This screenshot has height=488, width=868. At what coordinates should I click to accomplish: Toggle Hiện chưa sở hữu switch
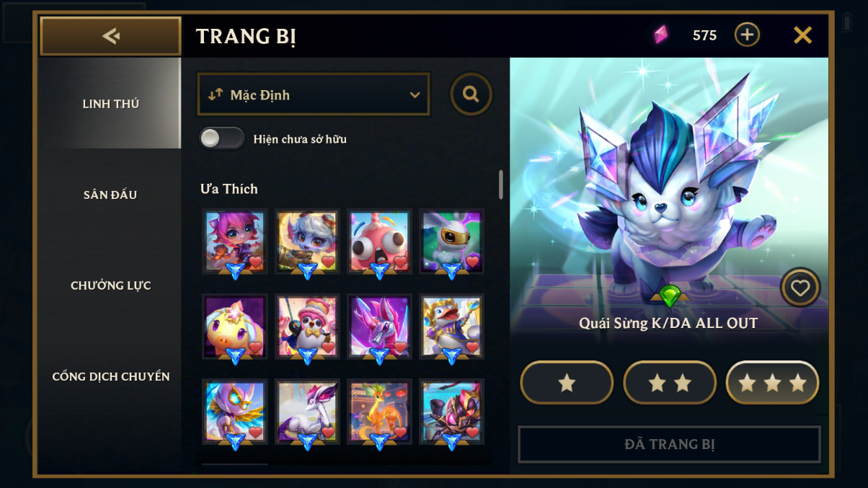click(222, 138)
